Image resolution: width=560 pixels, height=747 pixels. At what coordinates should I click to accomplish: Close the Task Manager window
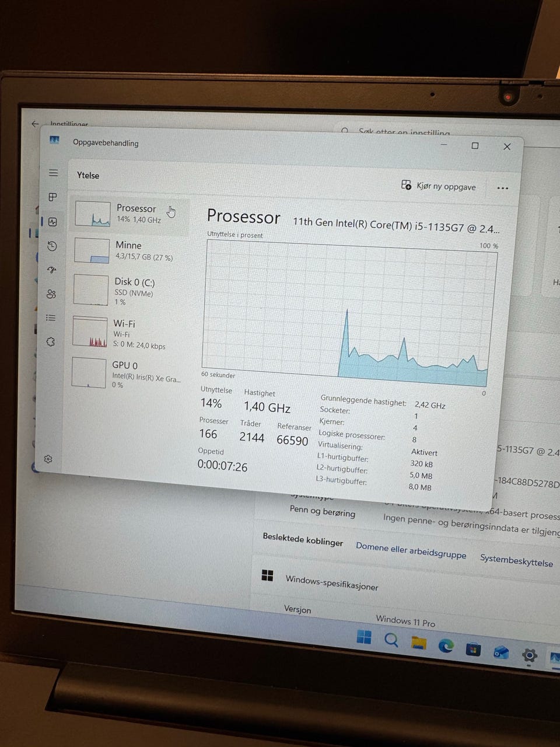click(x=507, y=146)
